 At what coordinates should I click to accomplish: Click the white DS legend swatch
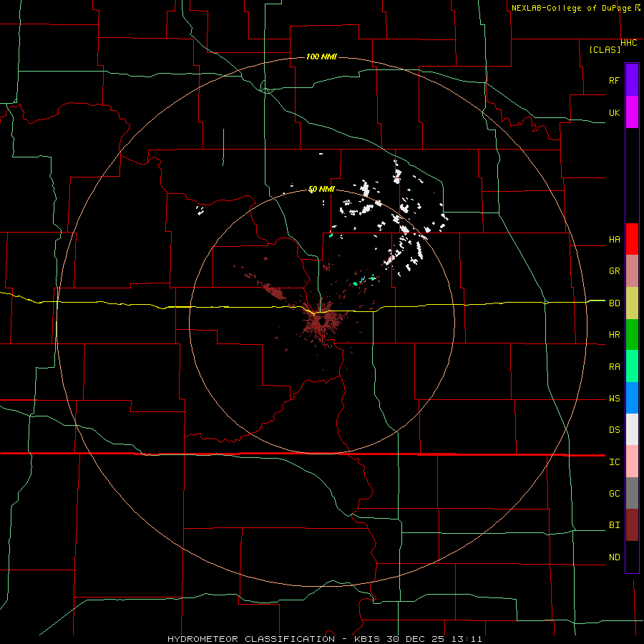(632, 429)
